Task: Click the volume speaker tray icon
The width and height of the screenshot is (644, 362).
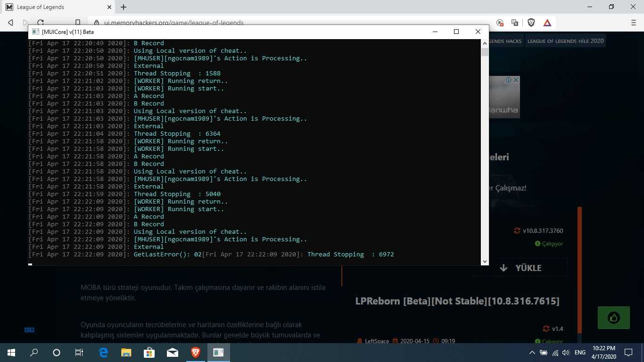Action: (x=566, y=353)
